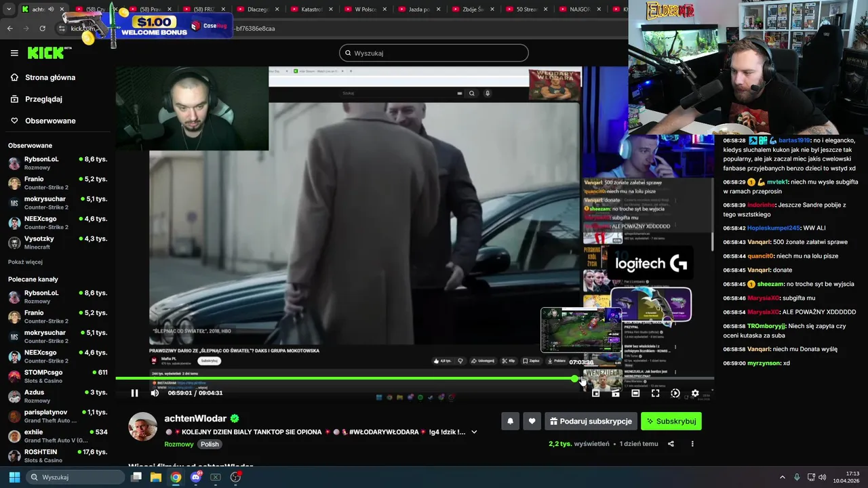Image resolution: width=868 pixels, height=488 pixels.
Task: Toggle channel notification bell
Action: 511,421
